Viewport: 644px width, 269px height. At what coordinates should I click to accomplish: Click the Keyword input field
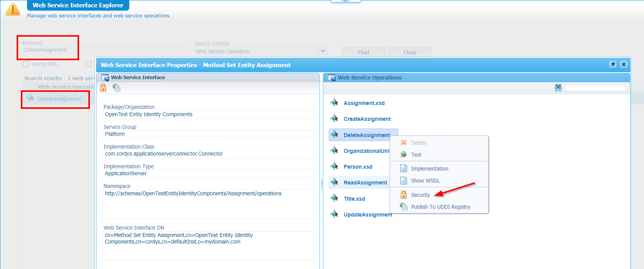click(104, 50)
